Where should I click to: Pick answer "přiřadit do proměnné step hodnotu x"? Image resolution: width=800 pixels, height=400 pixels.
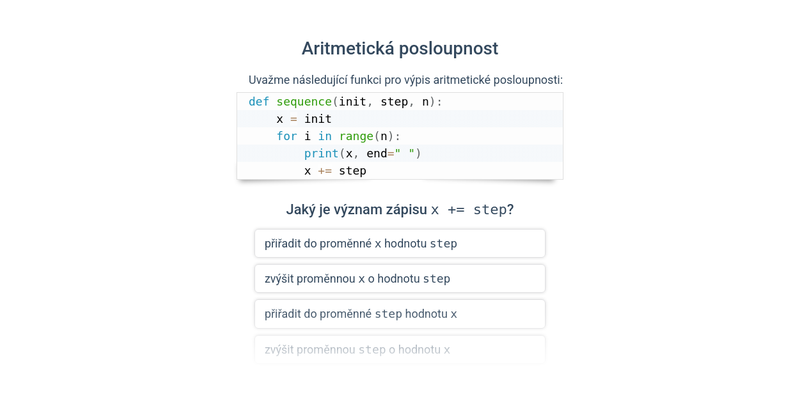(400, 313)
